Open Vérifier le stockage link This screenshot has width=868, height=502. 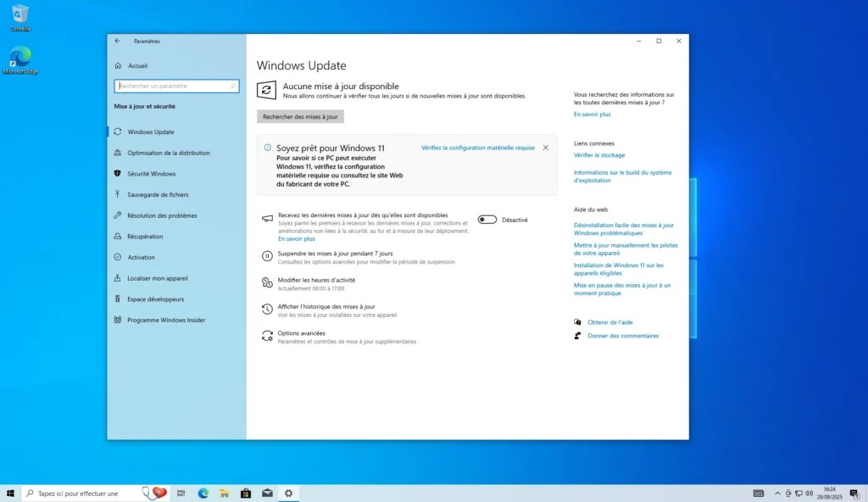tap(599, 155)
